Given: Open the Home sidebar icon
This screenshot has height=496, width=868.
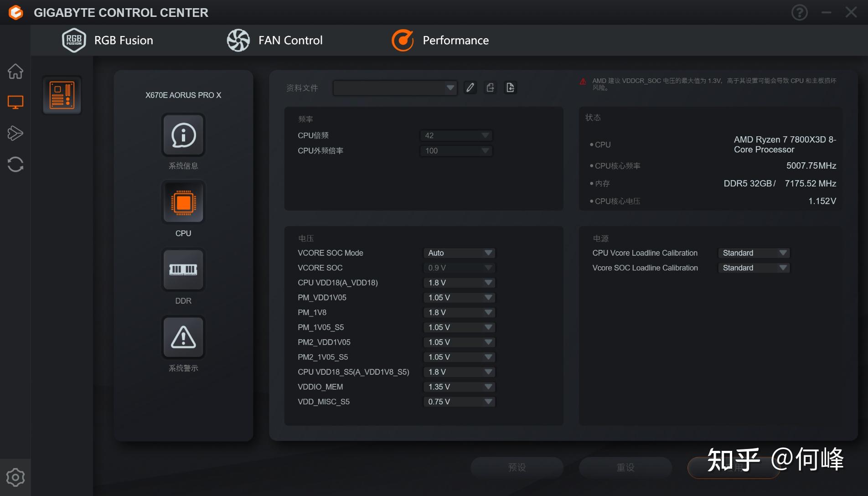Looking at the screenshot, I should click(x=15, y=71).
